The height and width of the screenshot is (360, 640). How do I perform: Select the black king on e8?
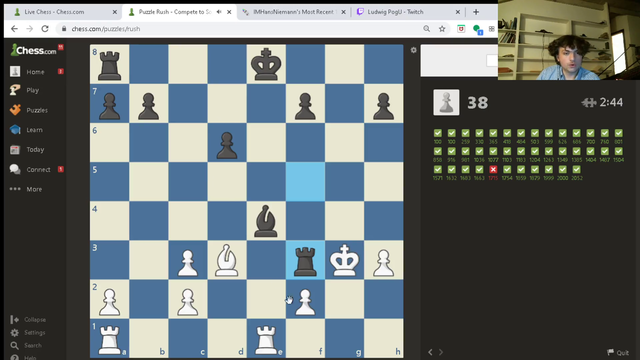(x=266, y=64)
